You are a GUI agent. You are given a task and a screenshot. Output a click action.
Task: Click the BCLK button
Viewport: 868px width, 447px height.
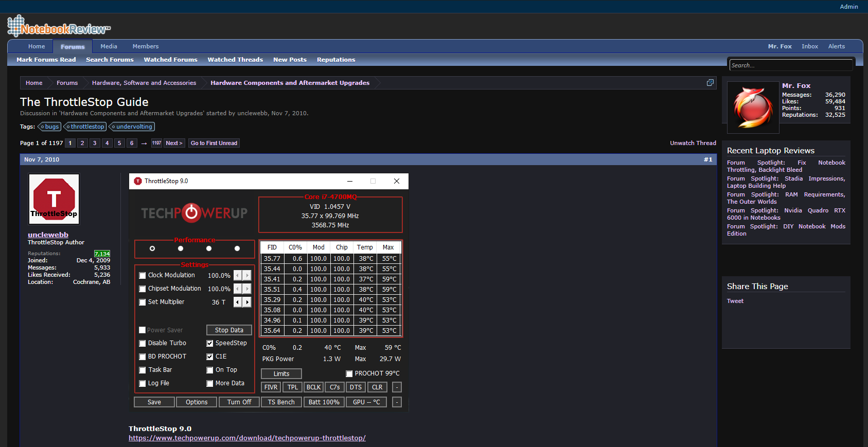[314, 387]
